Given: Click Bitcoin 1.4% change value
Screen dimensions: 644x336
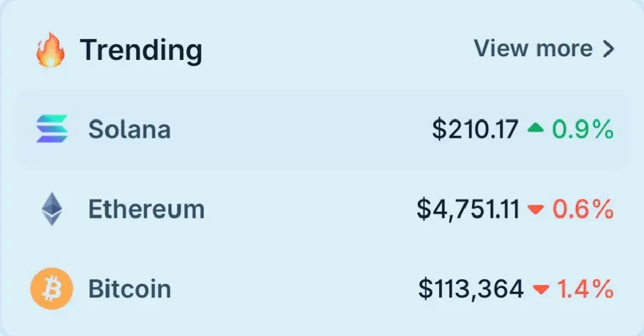Looking at the screenshot, I should pyautogui.click(x=585, y=289).
